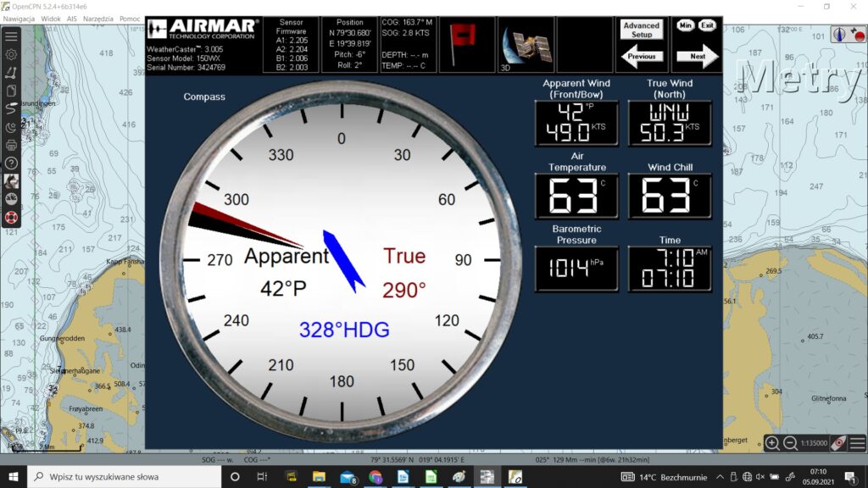Click the Sensor Firmware info box
The image size is (868, 488).
tap(292, 44)
